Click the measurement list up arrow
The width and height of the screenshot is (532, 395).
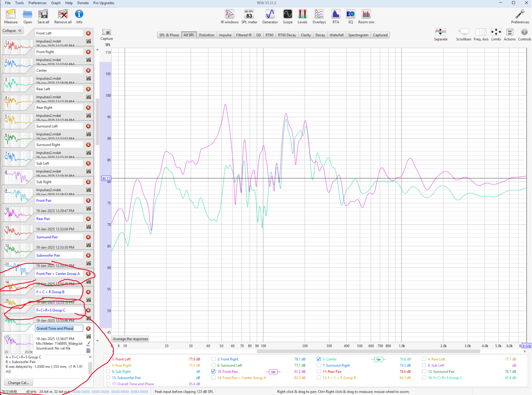click(x=97, y=50)
